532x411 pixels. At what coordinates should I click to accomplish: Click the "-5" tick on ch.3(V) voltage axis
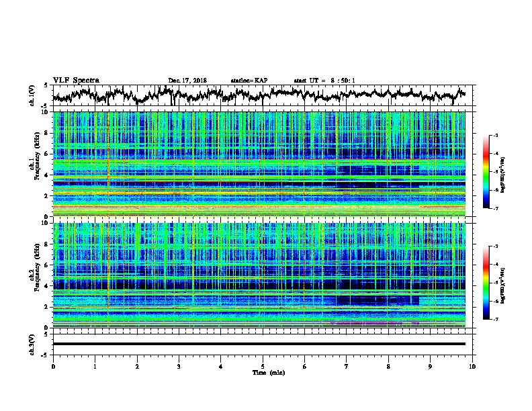45,355
